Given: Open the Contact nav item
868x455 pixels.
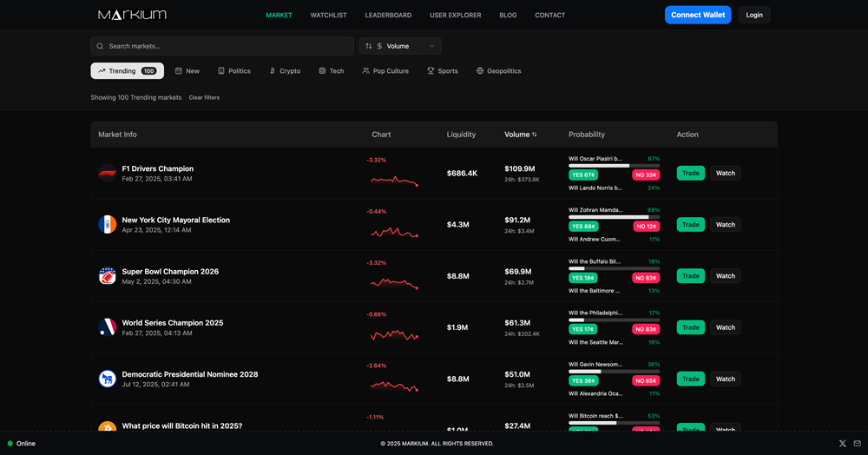Looking at the screenshot, I should point(549,15).
